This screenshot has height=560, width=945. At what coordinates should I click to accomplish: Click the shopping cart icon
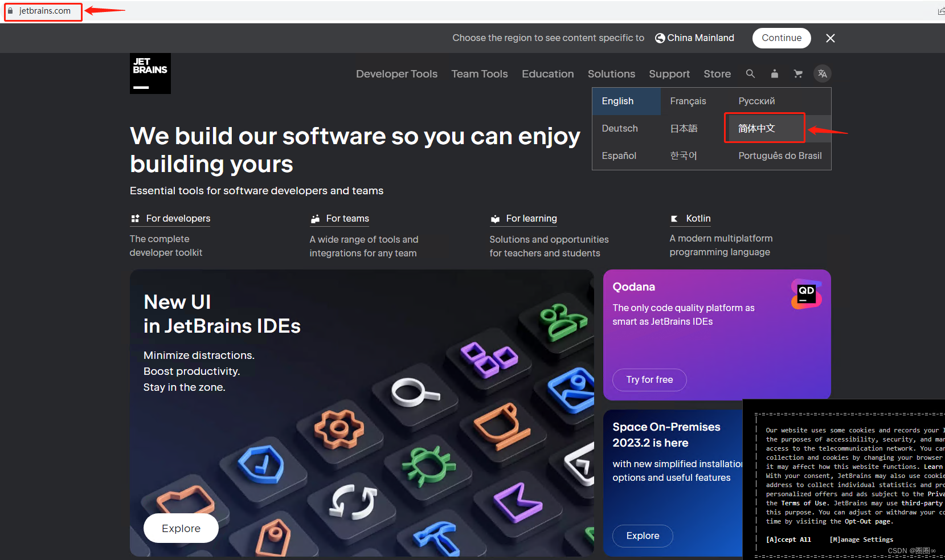tap(797, 73)
